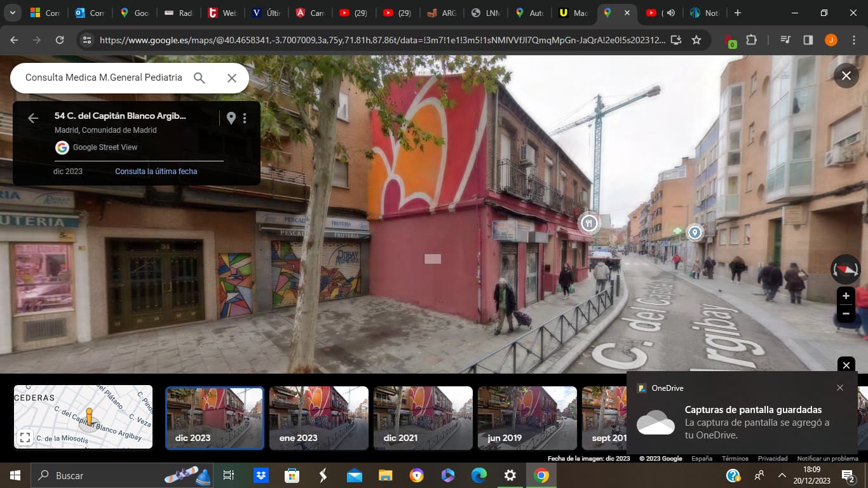The height and width of the screenshot is (488, 868).
Task: Zoom out with the minus button
Action: (x=846, y=313)
